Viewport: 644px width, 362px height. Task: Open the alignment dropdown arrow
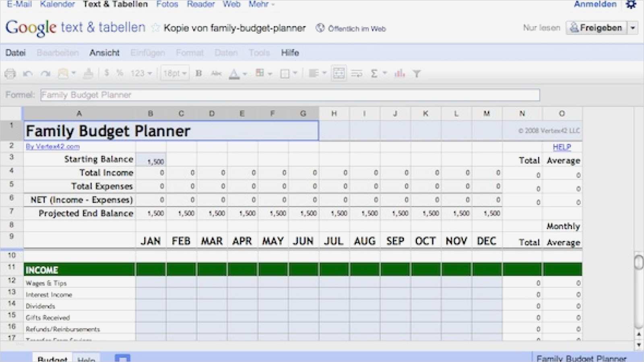tap(324, 73)
